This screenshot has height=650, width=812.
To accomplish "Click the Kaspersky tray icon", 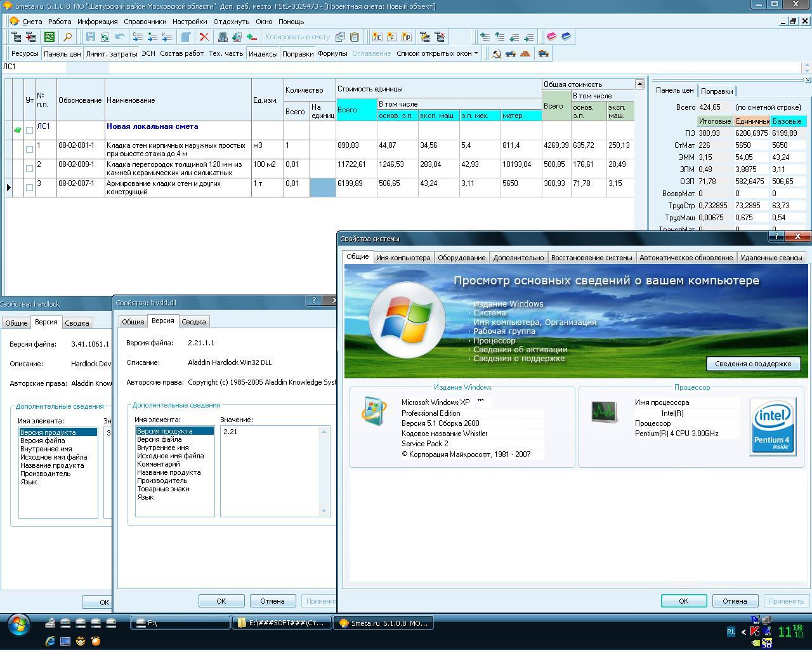I will tap(755, 631).
